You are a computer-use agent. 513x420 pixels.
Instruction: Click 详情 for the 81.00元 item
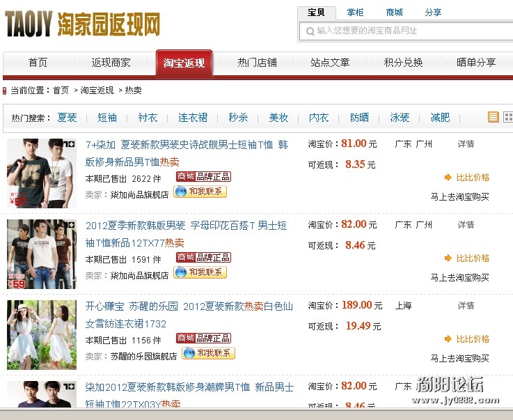click(466, 144)
